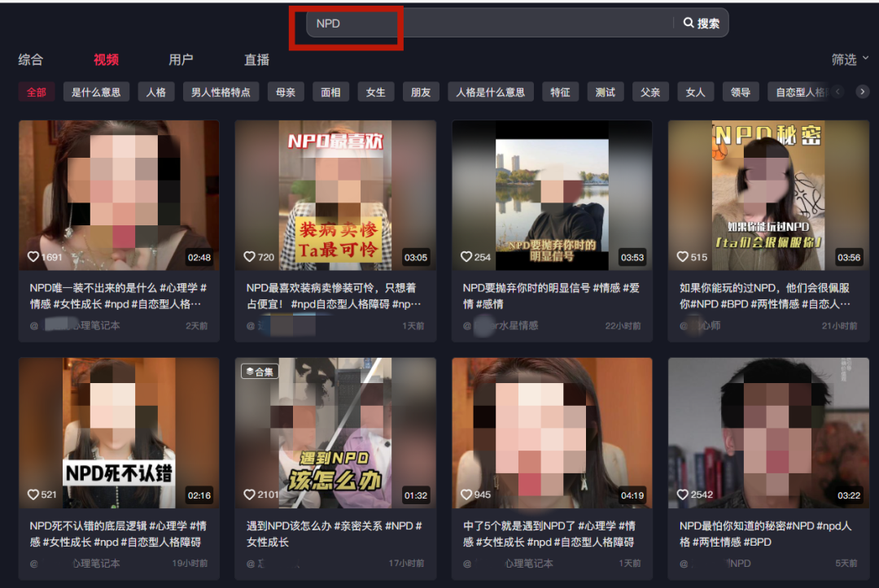Open the author posted 2天前

pyautogui.click(x=75, y=325)
